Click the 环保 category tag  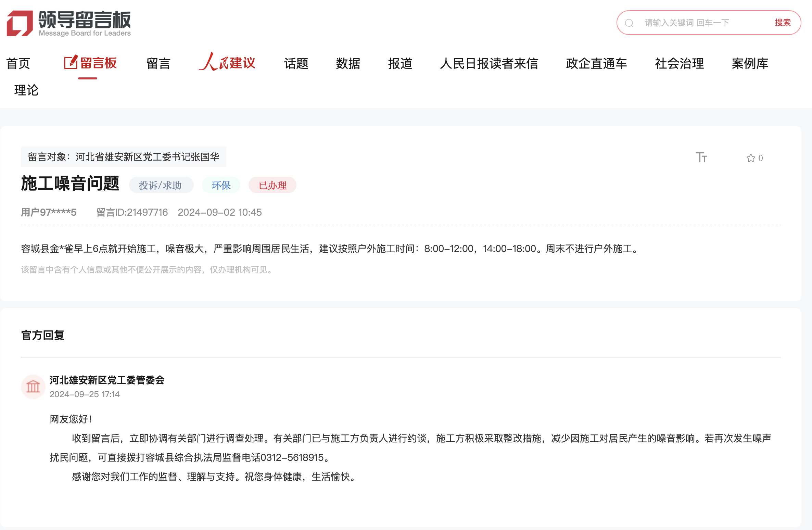pyautogui.click(x=221, y=185)
